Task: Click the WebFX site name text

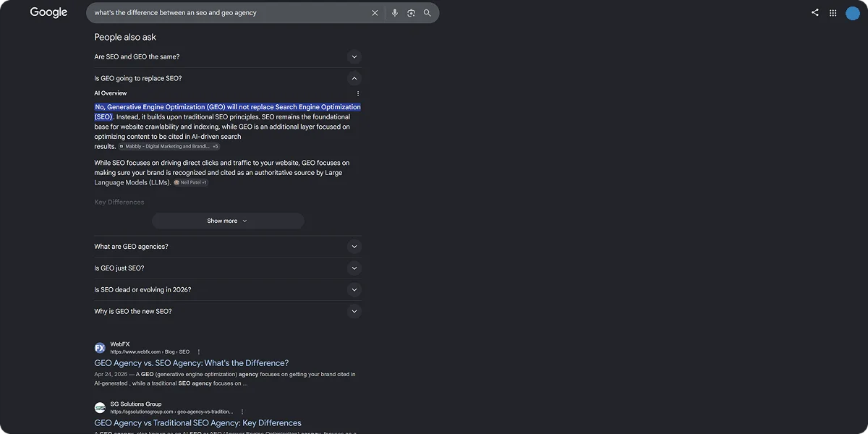Action: [120, 344]
